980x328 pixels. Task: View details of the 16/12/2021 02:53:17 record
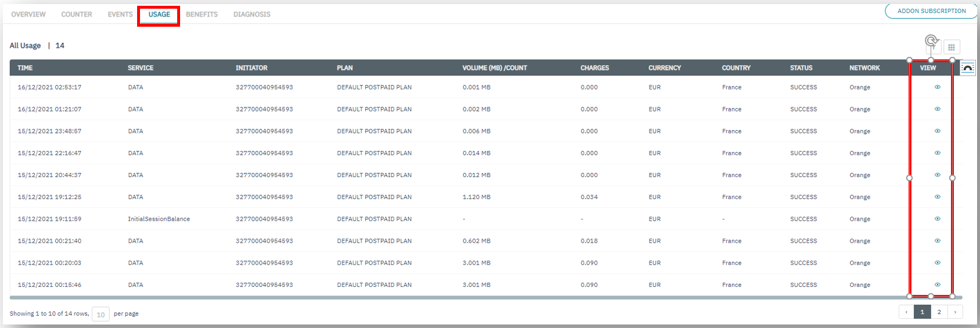[937, 87]
